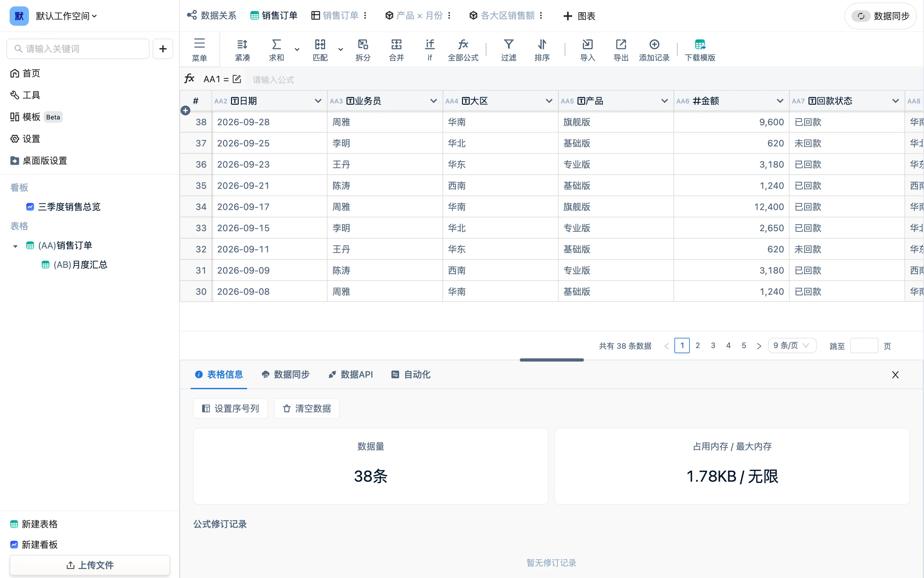Click the 排序 sort tool
The width and height of the screenshot is (924, 578).
[x=542, y=50]
